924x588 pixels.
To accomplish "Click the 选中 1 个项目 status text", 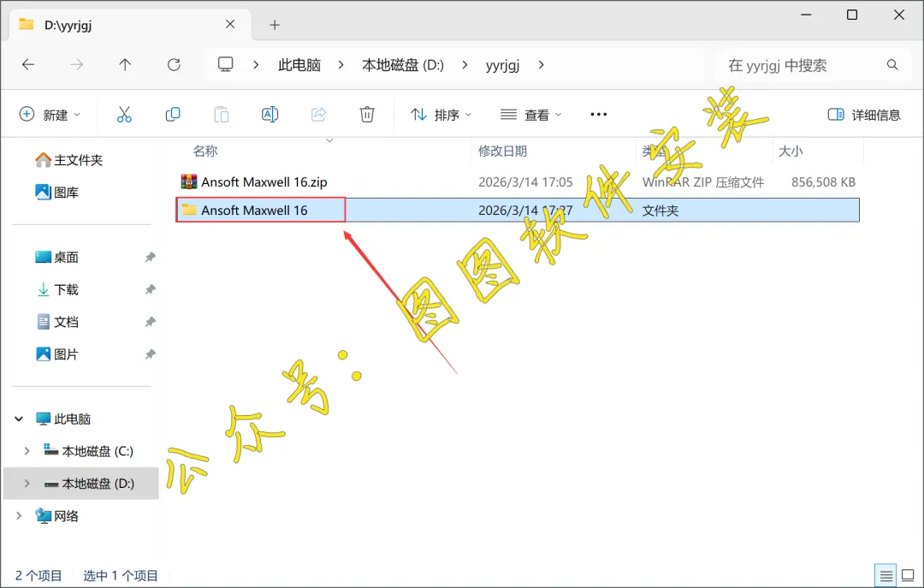I will (121, 576).
